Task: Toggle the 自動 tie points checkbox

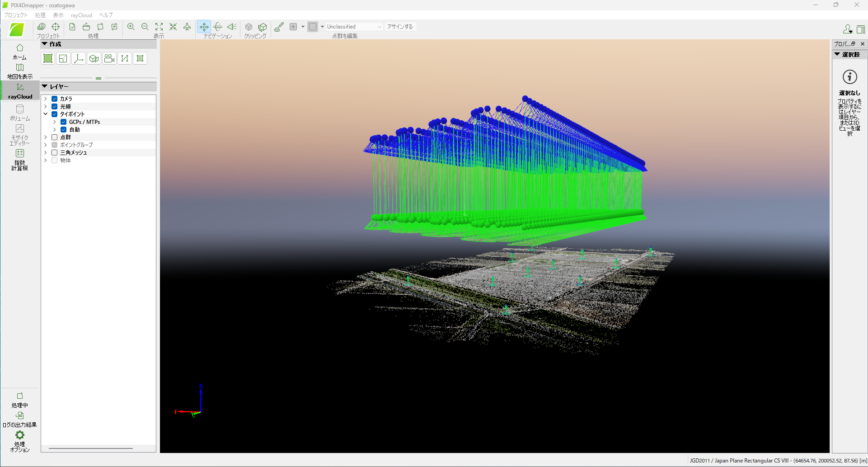Action: pyautogui.click(x=63, y=129)
